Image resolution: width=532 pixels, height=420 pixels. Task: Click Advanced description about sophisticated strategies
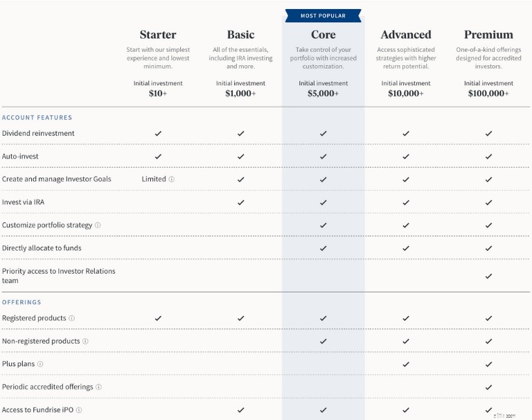click(406, 58)
